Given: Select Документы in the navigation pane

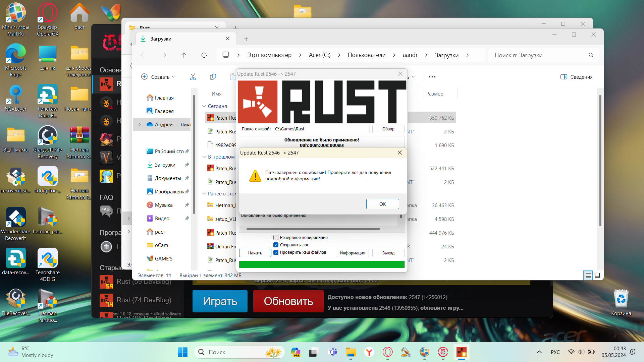Looking at the screenshot, I should (168, 178).
